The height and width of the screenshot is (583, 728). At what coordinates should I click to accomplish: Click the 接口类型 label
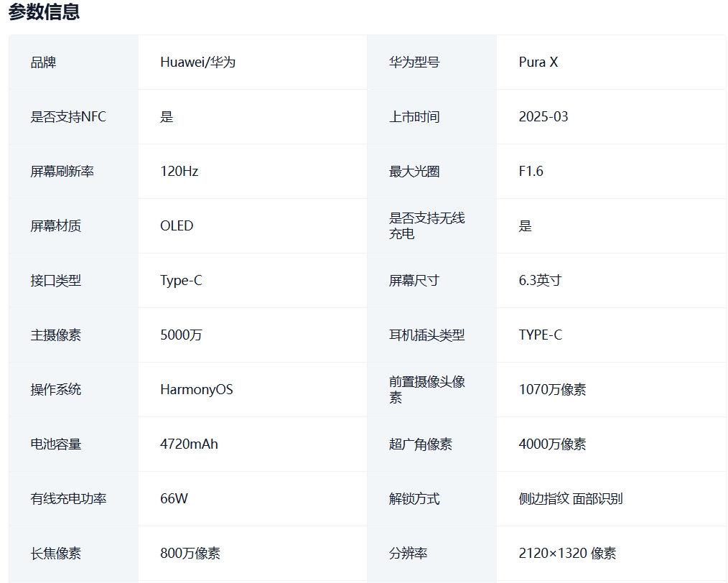pyautogui.click(x=56, y=280)
